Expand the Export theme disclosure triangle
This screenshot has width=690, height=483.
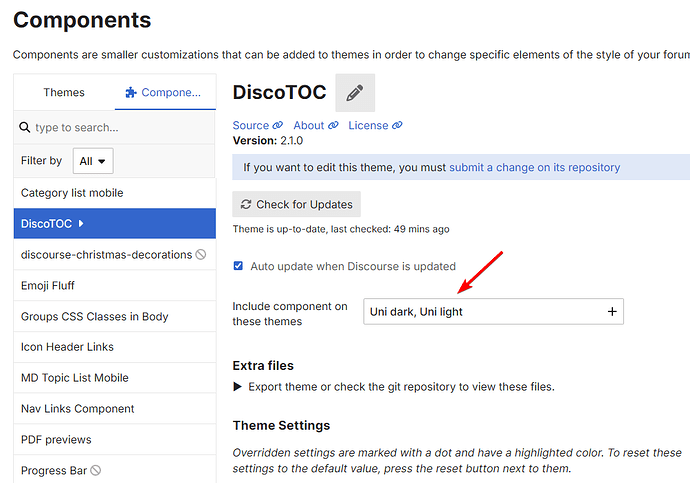pyautogui.click(x=238, y=387)
